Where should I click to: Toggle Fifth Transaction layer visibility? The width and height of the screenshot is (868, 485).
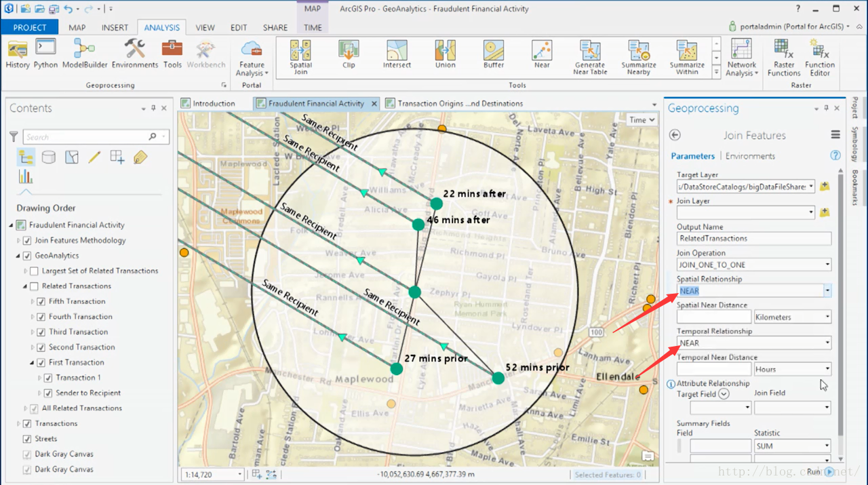tap(41, 301)
